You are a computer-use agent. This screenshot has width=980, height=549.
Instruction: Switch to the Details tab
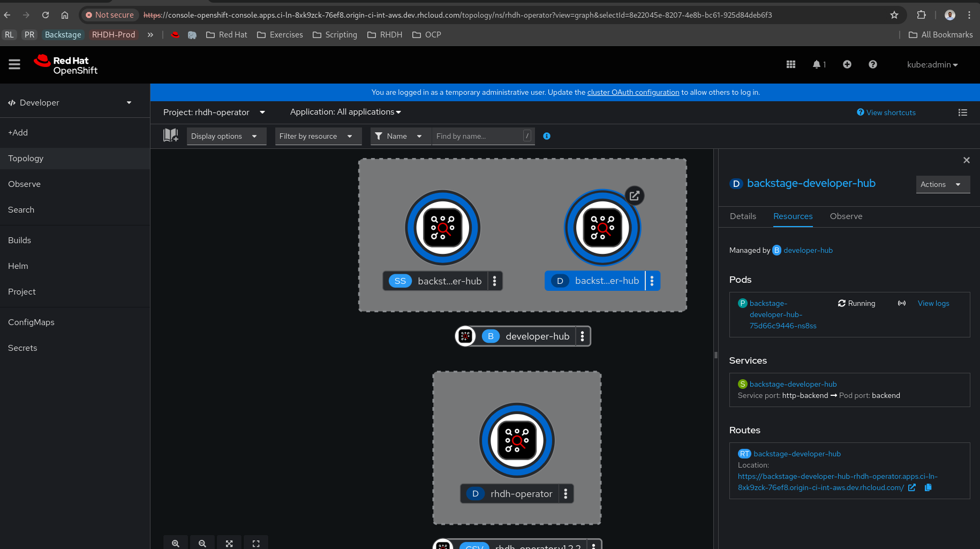point(743,216)
